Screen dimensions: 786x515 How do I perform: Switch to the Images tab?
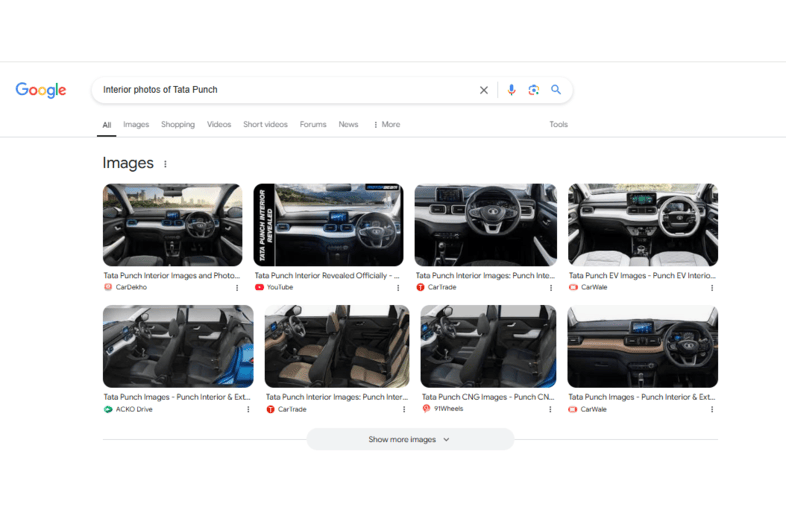[136, 125]
